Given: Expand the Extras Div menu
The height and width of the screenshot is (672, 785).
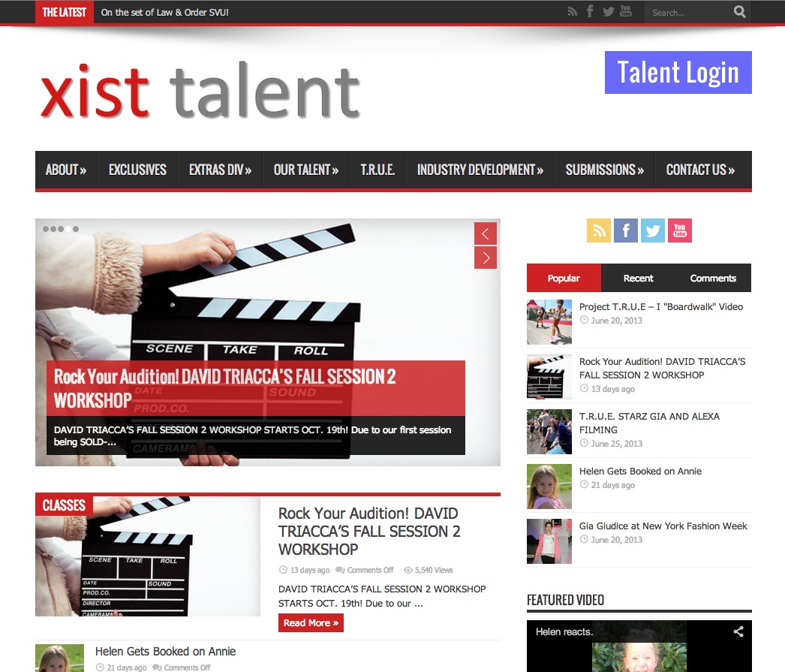Looking at the screenshot, I should click(221, 170).
